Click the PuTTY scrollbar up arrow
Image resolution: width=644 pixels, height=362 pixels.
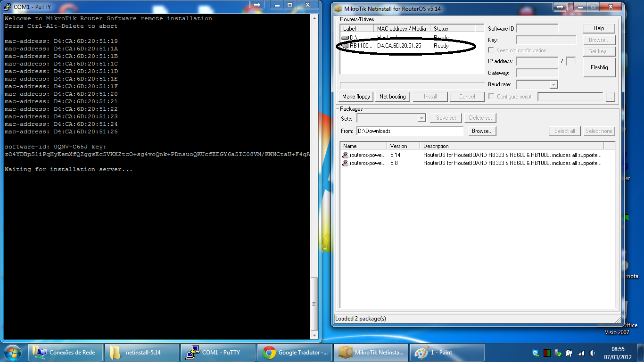(315, 17)
